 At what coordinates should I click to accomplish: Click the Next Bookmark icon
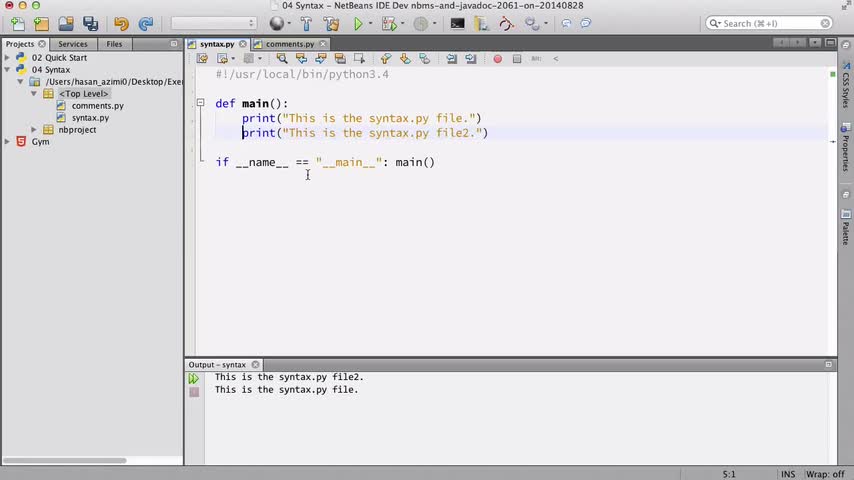click(405, 58)
